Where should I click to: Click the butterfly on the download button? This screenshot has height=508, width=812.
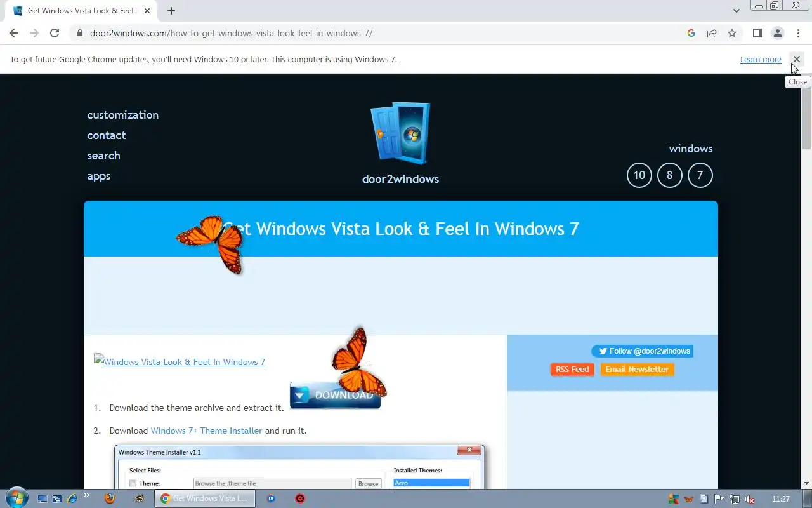point(358,361)
